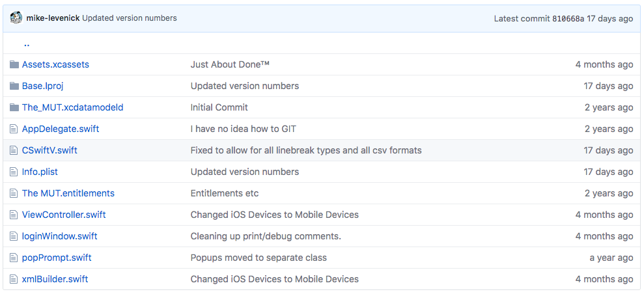Open the latest commit message 'Updated version numbers' in header
Image resolution: width=644 pixels, height=294 pixels.
pos(130,18)
